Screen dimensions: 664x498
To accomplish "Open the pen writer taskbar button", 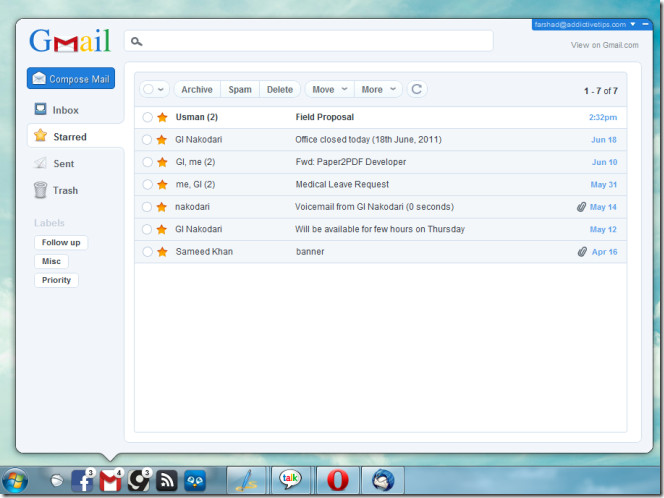I will [247, 480].
